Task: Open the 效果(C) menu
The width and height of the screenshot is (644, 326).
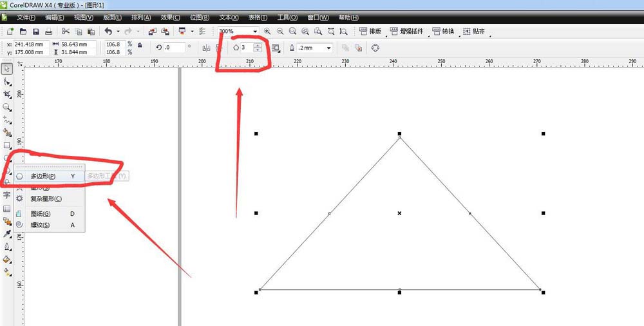Action: coord(170,17)
